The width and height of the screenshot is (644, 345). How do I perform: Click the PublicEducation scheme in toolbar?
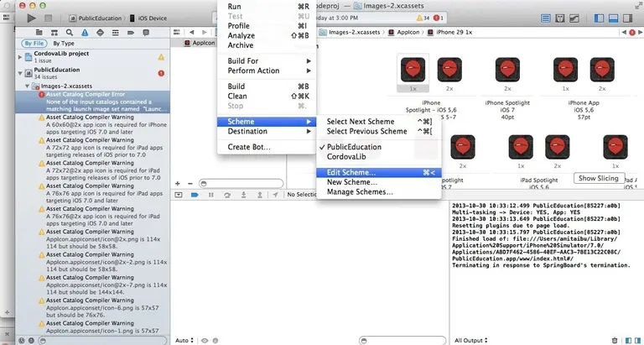pos(96,18)
